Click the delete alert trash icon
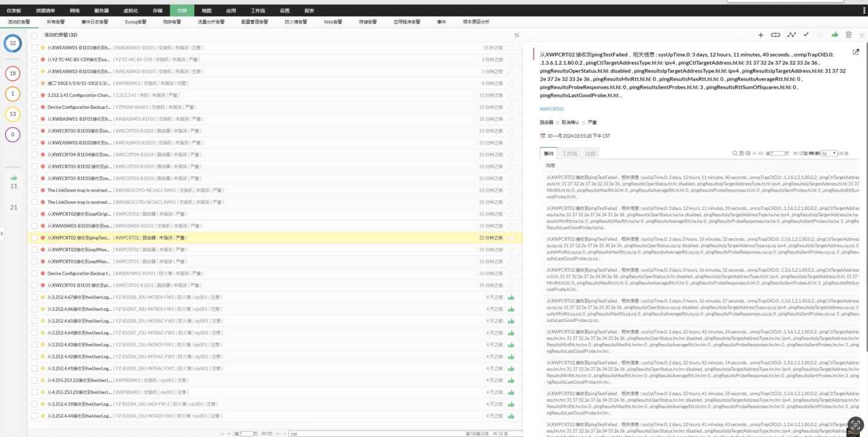 (x=849, y=36)
